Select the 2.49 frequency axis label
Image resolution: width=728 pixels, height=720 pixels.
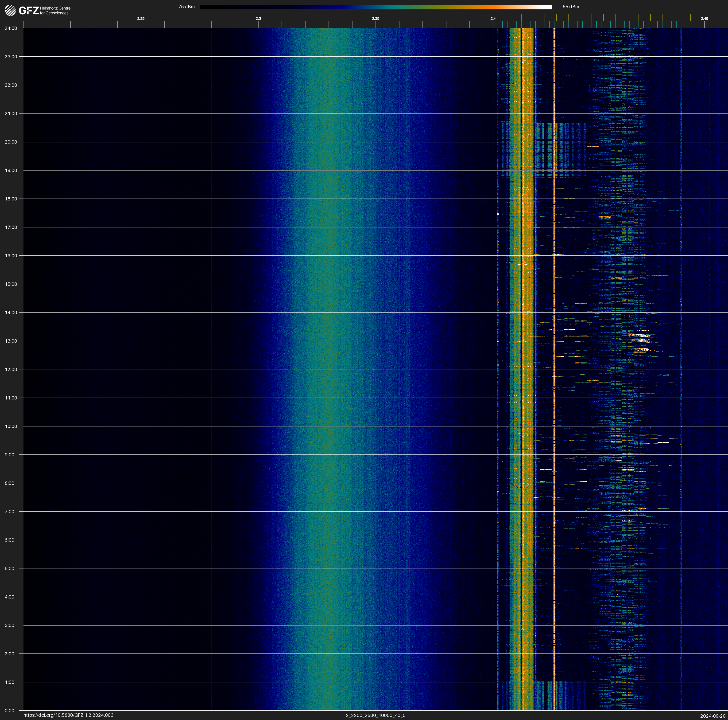pos(704,19)
